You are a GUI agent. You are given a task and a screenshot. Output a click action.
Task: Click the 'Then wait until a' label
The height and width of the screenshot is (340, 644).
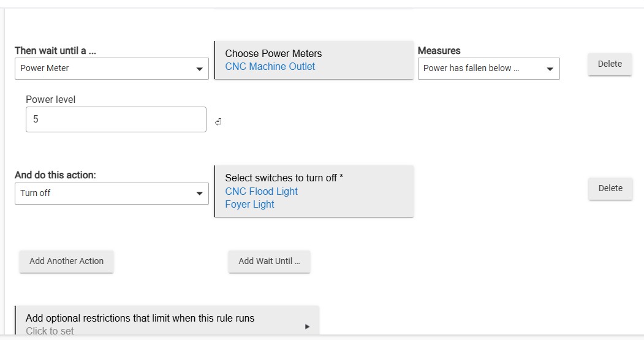[x=55, y=51]
